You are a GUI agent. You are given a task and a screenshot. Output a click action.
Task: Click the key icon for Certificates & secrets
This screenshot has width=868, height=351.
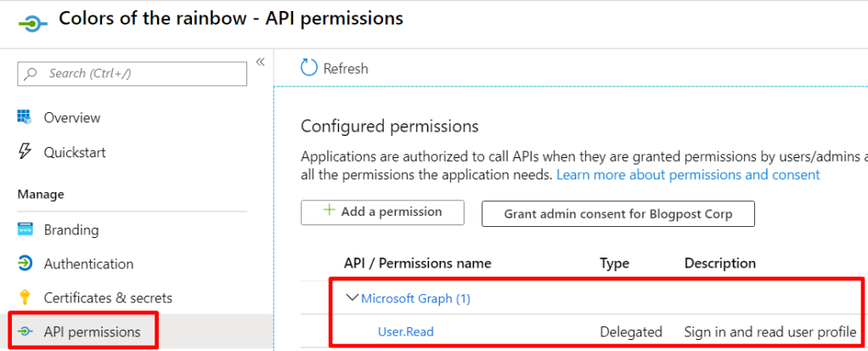(25, 297)
